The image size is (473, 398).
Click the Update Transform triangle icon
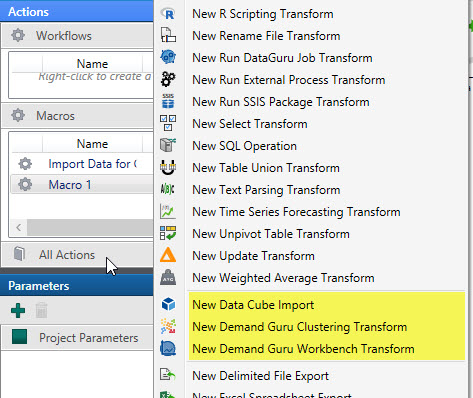click(168, 256)
